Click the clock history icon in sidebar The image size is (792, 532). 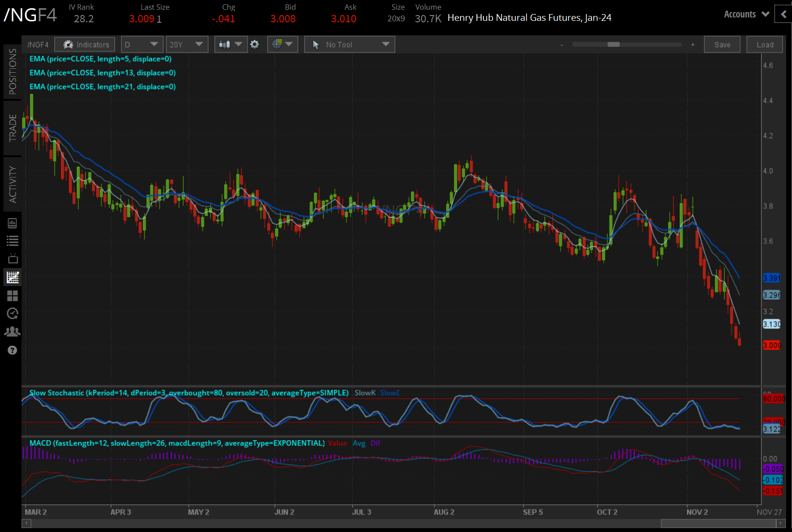click(13, 313)
